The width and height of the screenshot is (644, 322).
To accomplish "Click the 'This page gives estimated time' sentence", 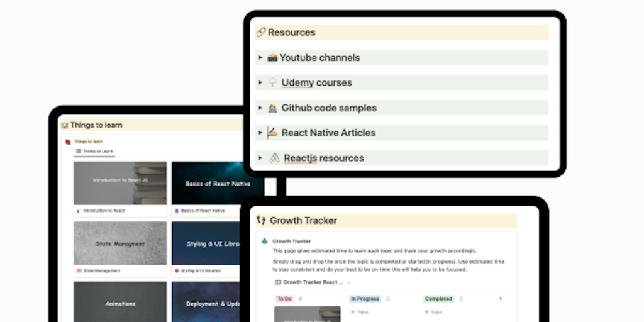I will coord(375,251).
